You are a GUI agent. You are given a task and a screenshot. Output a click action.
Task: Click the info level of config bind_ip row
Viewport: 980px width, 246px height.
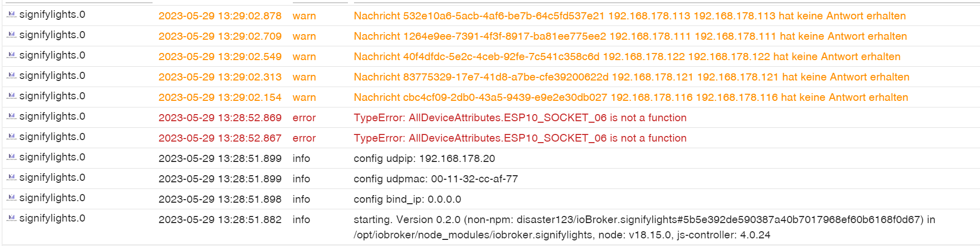(301, 199)
